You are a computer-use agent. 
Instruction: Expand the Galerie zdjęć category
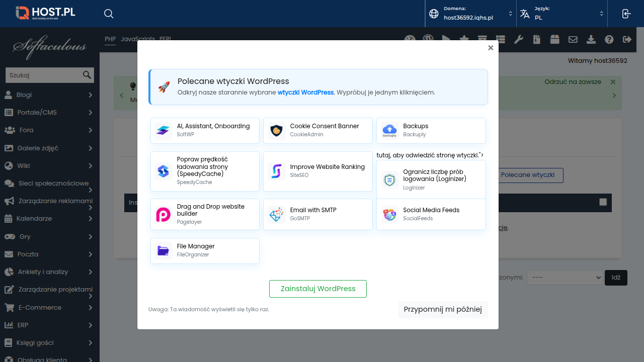[91, 148]
